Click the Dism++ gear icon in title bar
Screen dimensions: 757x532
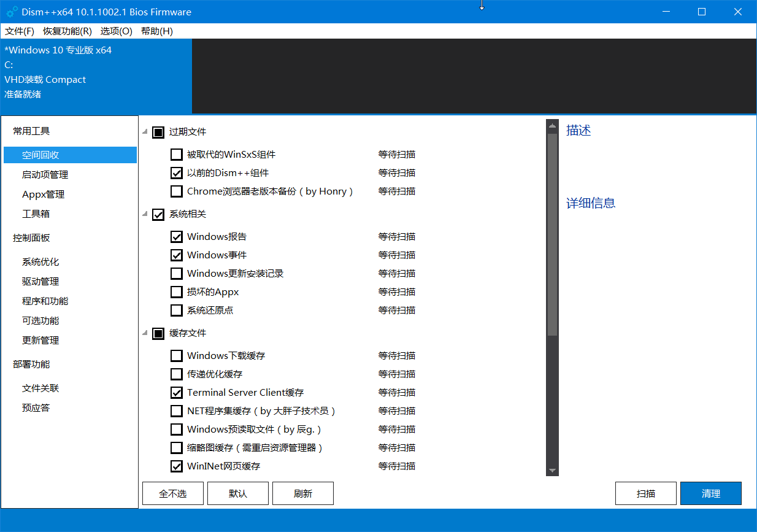pyautogui.click(x=12, y=12)
